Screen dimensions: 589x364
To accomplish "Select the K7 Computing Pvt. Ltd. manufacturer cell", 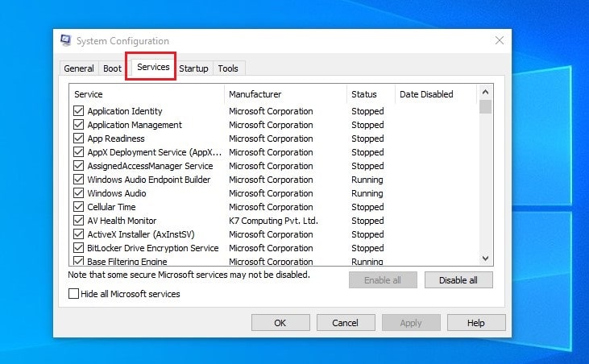I will (x=273, y=221).
